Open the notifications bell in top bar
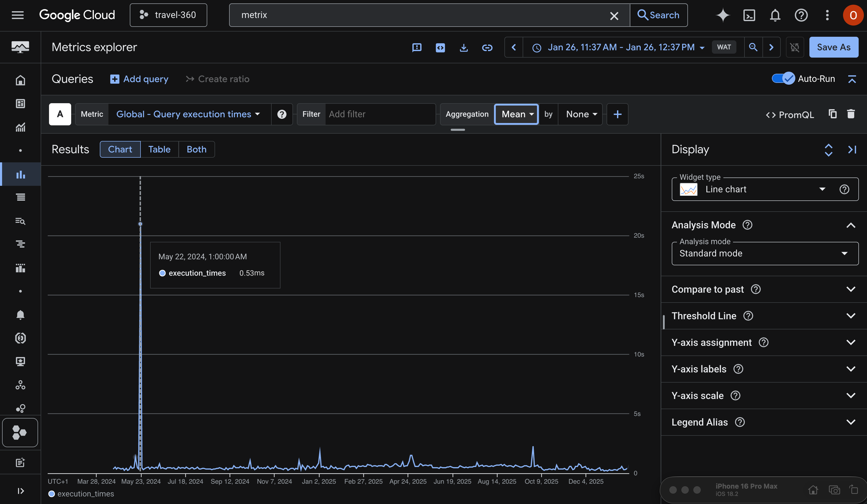 point(775,15)
